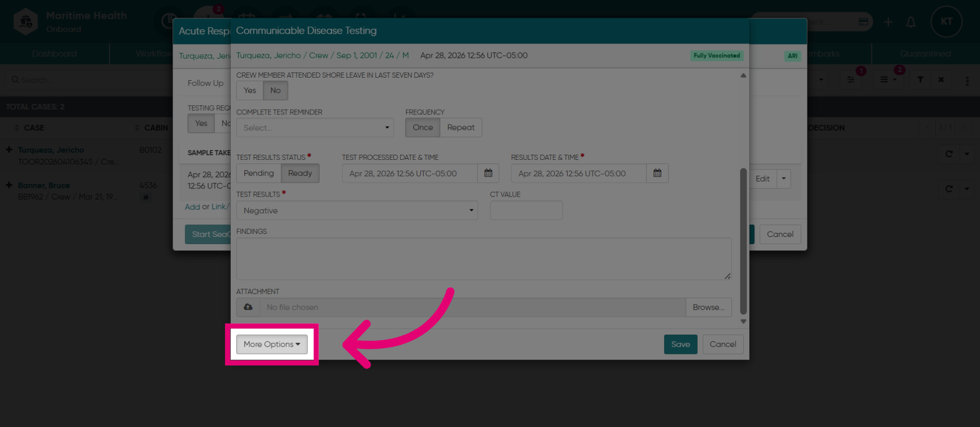
Task: Click the Add link for samples
Action: (192, 207)
